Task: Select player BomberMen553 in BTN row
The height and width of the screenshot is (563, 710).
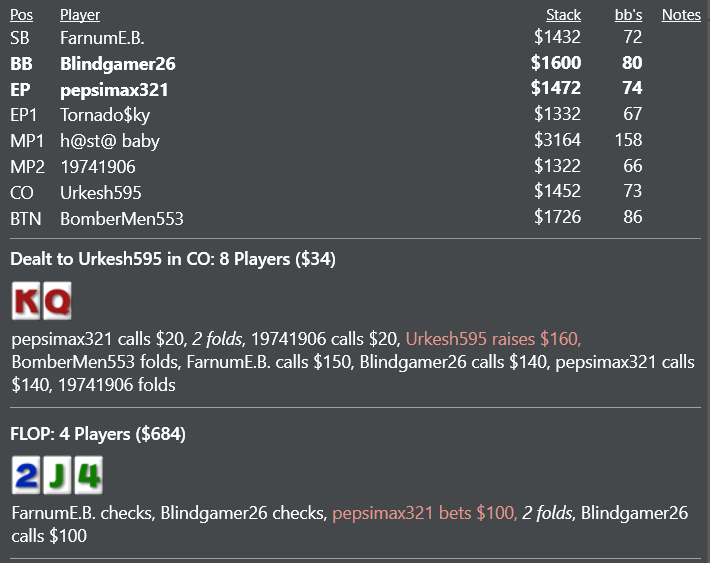Action: click(x=122, y=219)
